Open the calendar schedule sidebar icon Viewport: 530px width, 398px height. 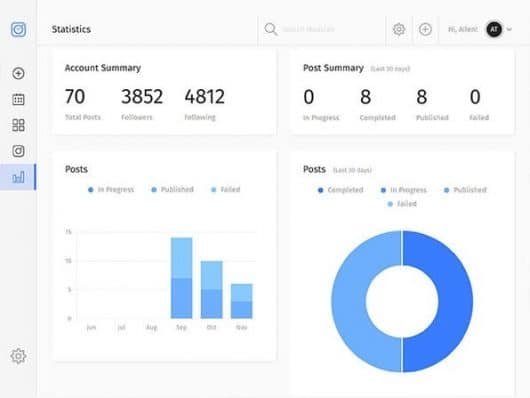pyautogui.click(x=18, y=99)
